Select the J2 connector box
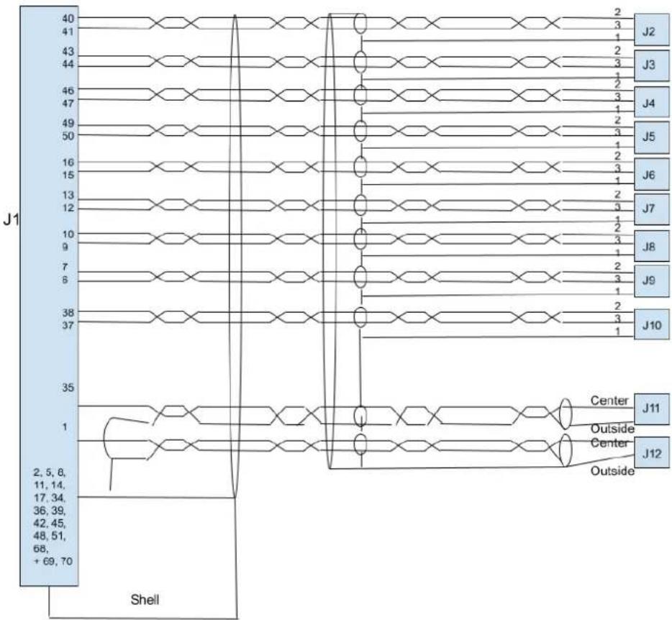Screen dimensions: 672x620 pos(651,30)
